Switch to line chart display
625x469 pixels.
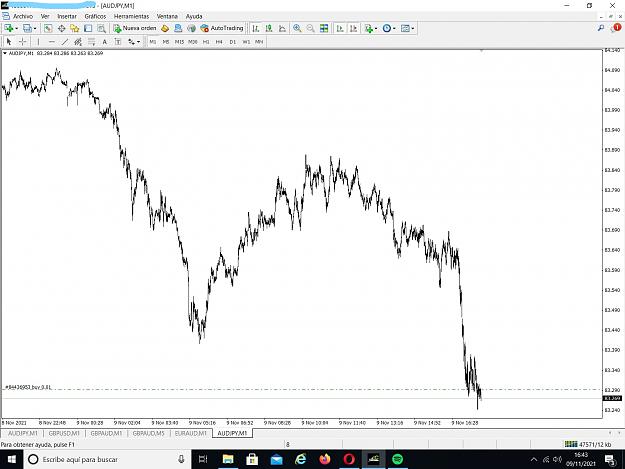[x=282, y=28]
